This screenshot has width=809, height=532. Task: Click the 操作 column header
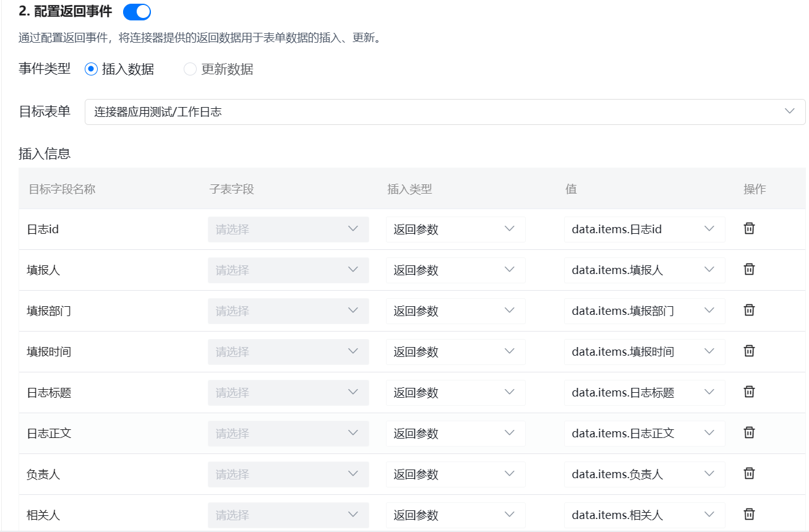[x=755, y=189]
